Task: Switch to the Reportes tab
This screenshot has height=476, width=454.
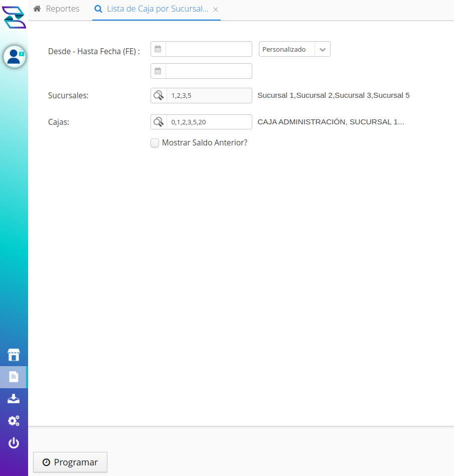Action: pos(57,9)
